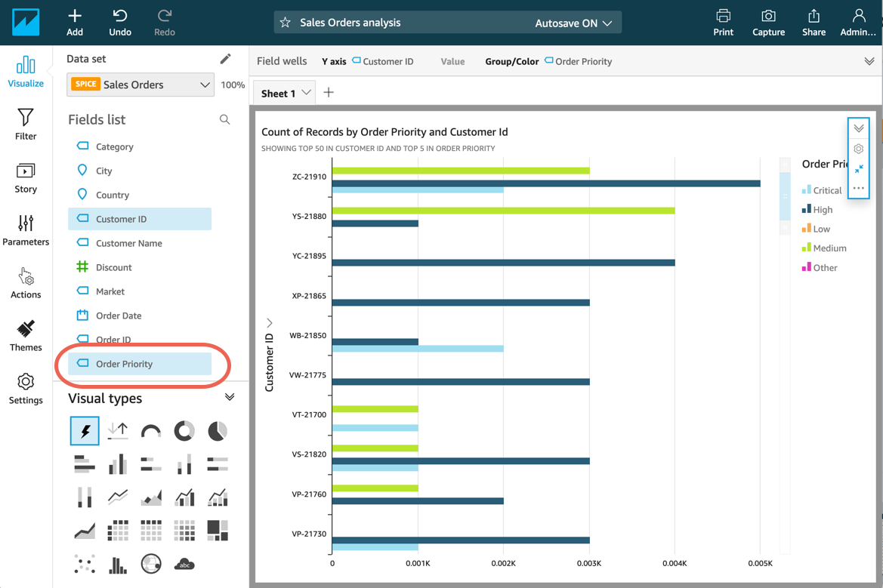Screen dimensions: 883x588
Task: Search the fields list
Action: [x=224, y=119]
